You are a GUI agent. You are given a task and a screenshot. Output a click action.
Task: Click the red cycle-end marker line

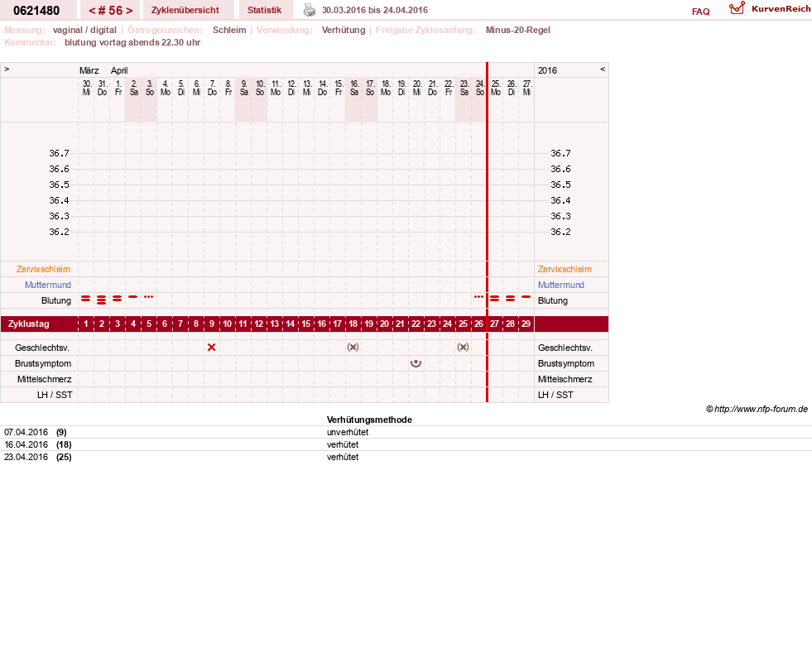point(487,232)
